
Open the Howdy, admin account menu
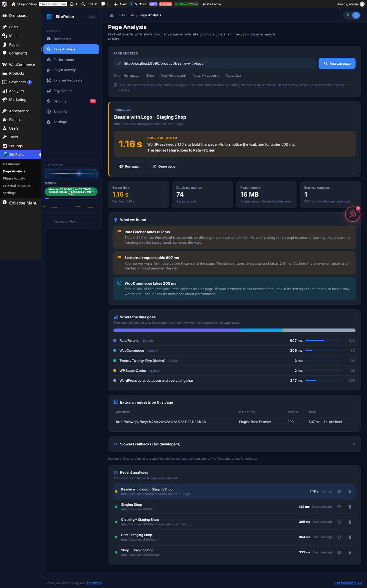tap(350, 4)
